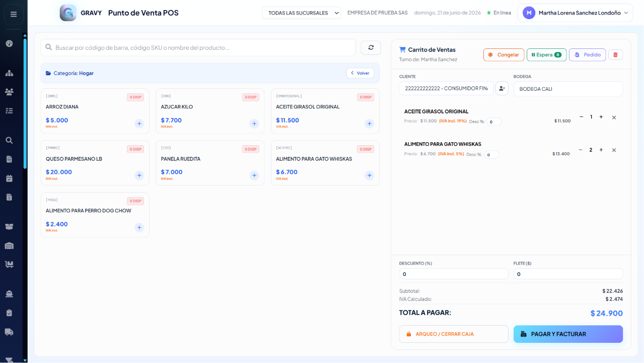Click the DESCUENTO (%) input field
644x363 pixels.
tap(454, 274)
